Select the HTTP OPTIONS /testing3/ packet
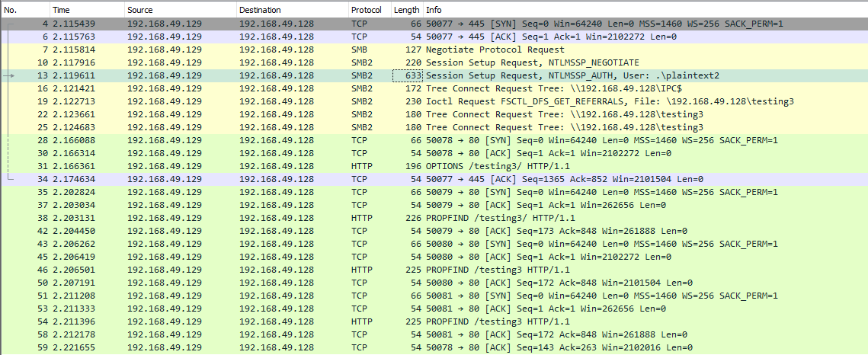Image resolution: width=868 pixels, height=355 pixels. [x=434, y=166]
